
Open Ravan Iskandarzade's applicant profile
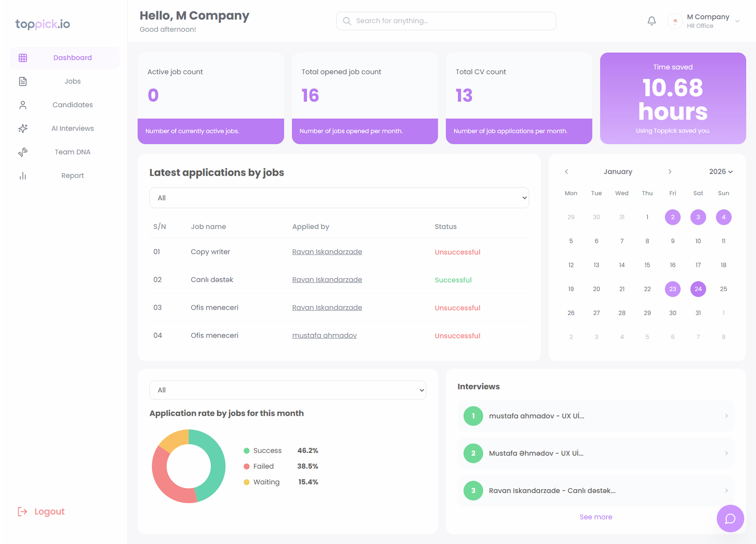tap(327, 251)
